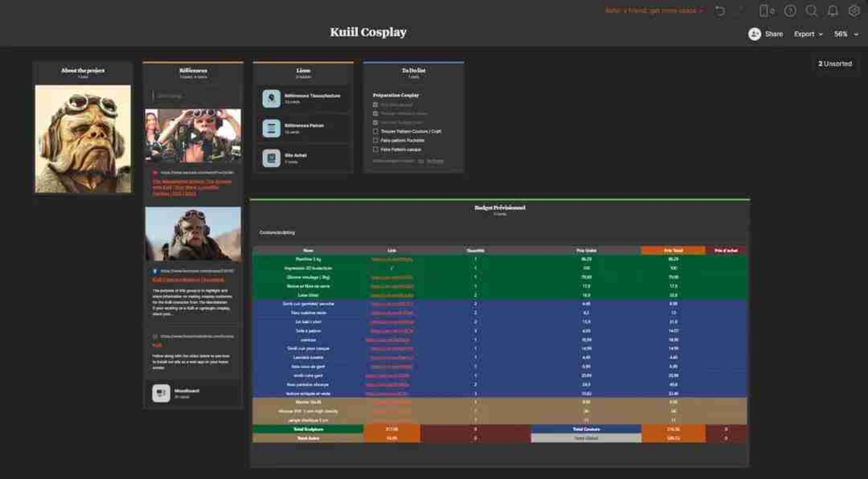Open settings gear icon in header
The width and height of the screenshot is (868, 479).
(x=854, y=11)
